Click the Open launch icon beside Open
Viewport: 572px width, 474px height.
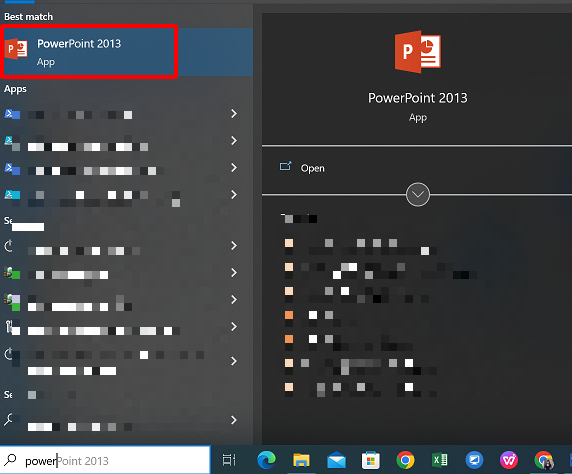[285, 166]
